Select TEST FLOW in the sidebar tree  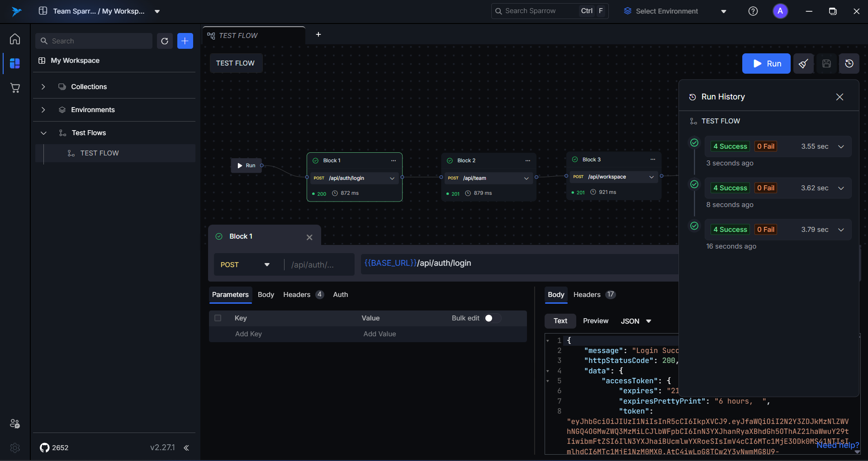tap(115, 153)
